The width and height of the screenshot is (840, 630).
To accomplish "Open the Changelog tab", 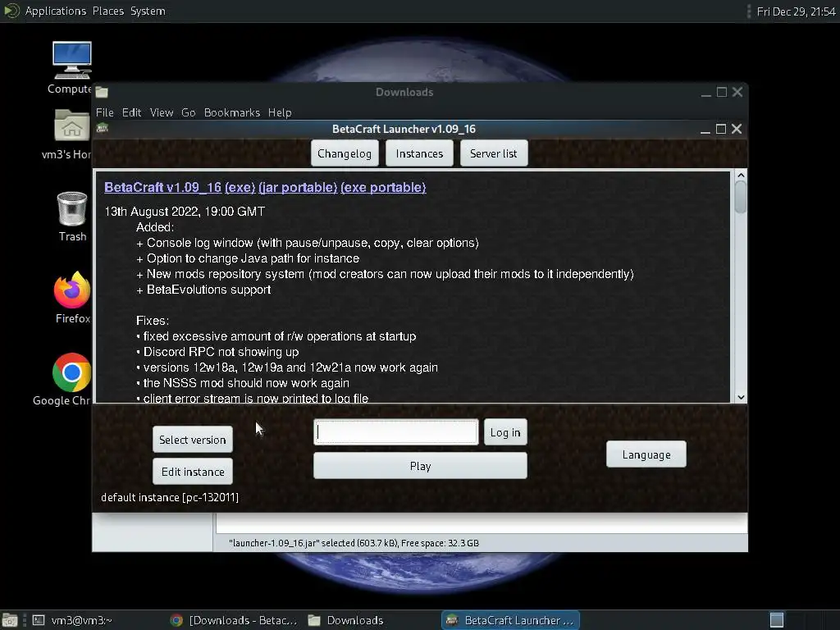I will pos(345,153).
